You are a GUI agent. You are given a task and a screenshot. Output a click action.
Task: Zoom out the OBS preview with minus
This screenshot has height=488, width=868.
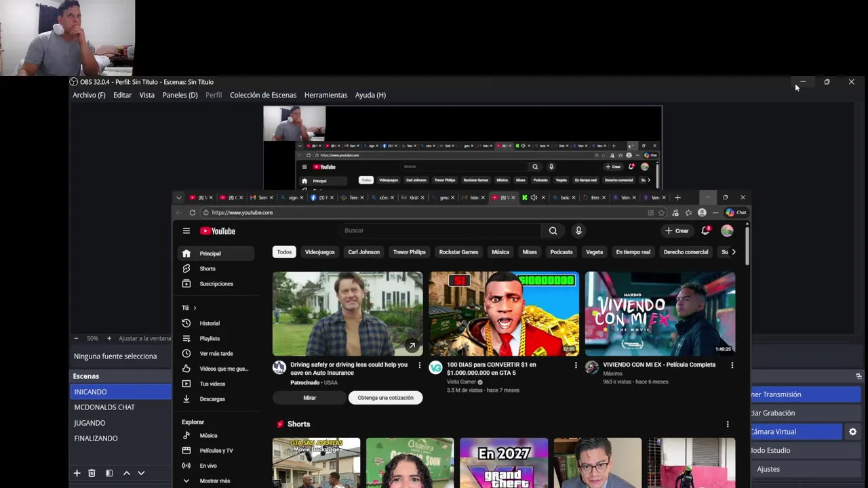click(x=76, y=338)
